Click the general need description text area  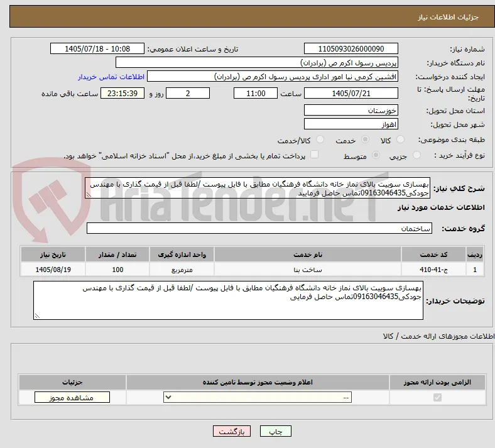[258, 188]
